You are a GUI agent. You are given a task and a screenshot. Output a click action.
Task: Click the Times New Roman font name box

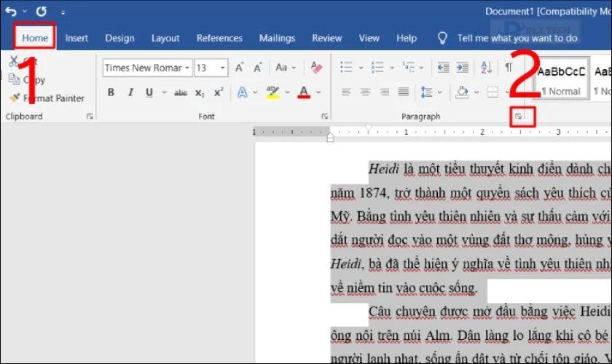click(144, 68)
